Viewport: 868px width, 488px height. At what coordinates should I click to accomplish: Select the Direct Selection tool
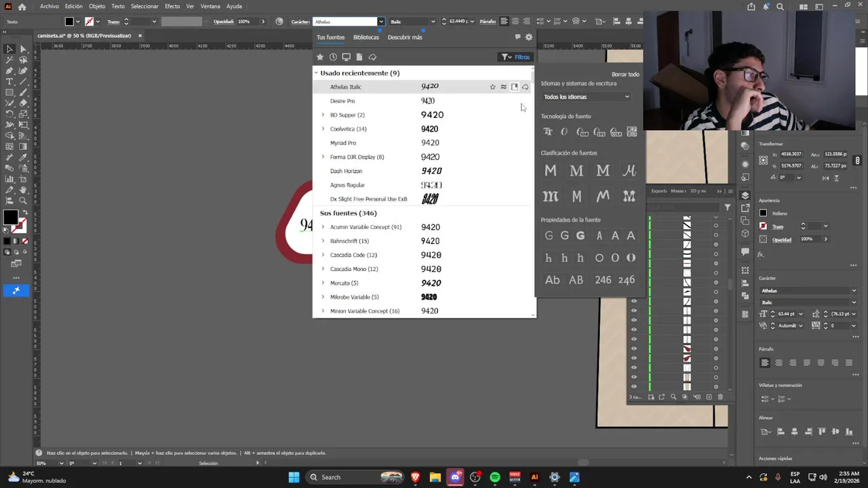point(23,49)
